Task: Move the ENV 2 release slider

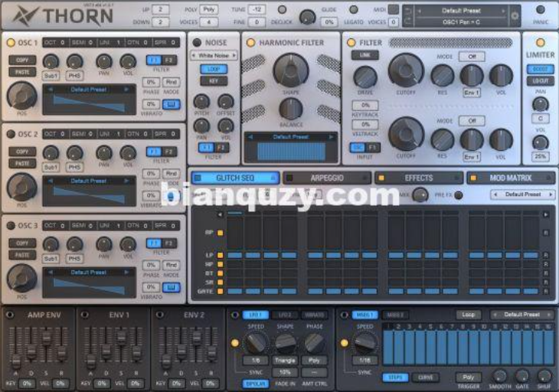Action: [x=211, y=353]
